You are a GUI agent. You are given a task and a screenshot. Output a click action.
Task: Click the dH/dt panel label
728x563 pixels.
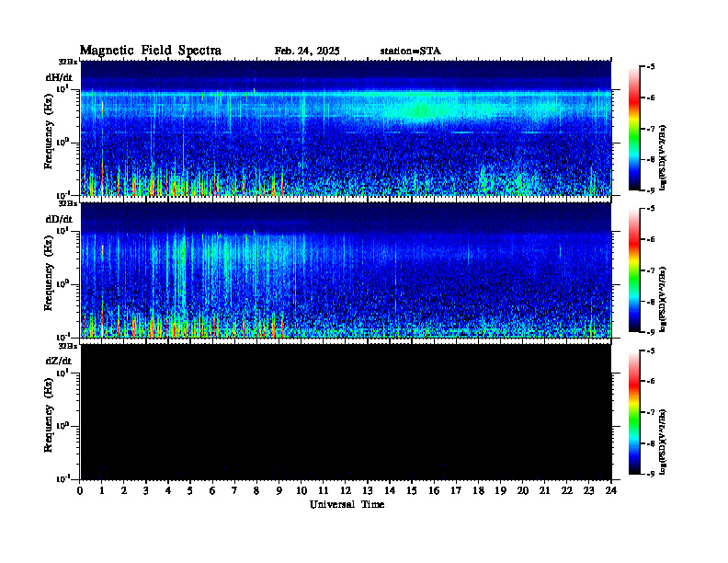pyautogui.click(x=59, y=77)
